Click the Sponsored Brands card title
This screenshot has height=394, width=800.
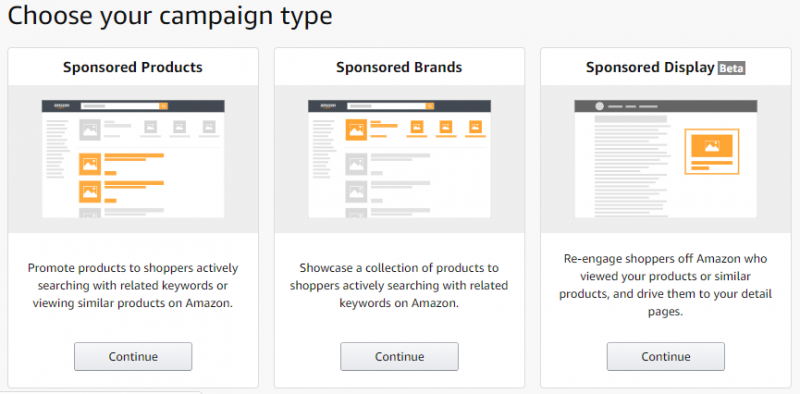(x=399, y=67)
